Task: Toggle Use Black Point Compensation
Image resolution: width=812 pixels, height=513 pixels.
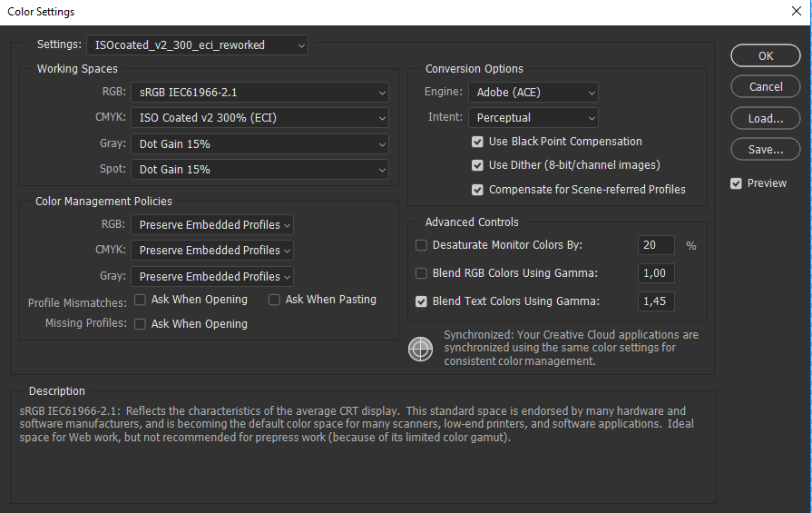Action: click(477, 142)
